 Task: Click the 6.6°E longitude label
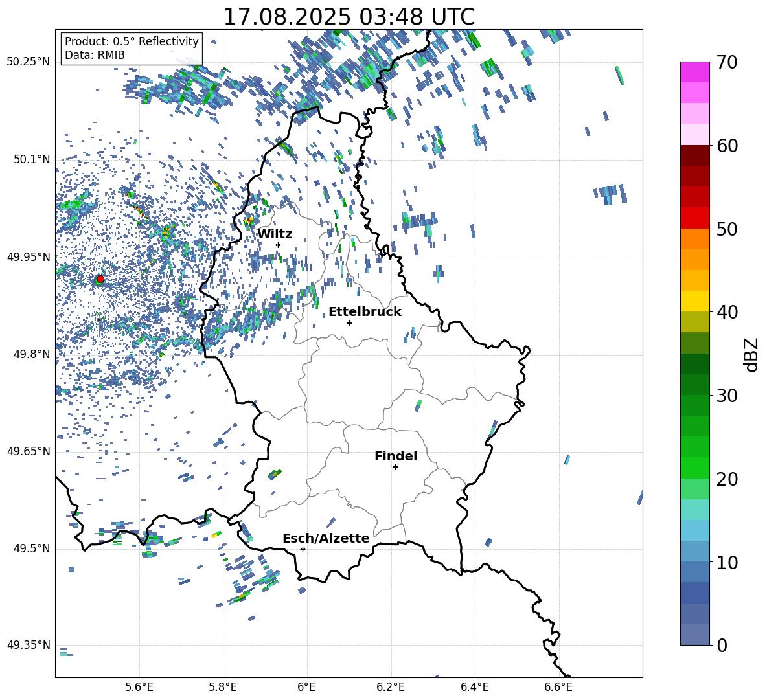coord(558,687)
